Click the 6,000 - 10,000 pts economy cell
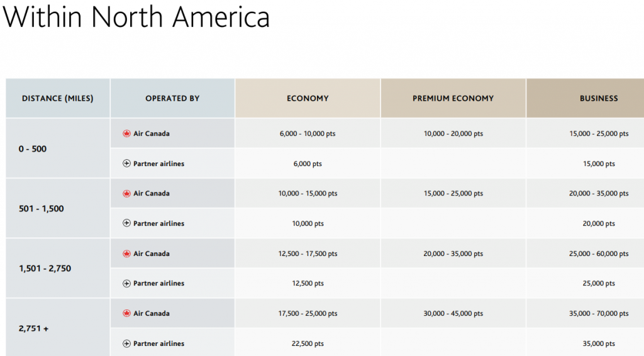This screenshot has height=356, width=644. coord(308,134)
